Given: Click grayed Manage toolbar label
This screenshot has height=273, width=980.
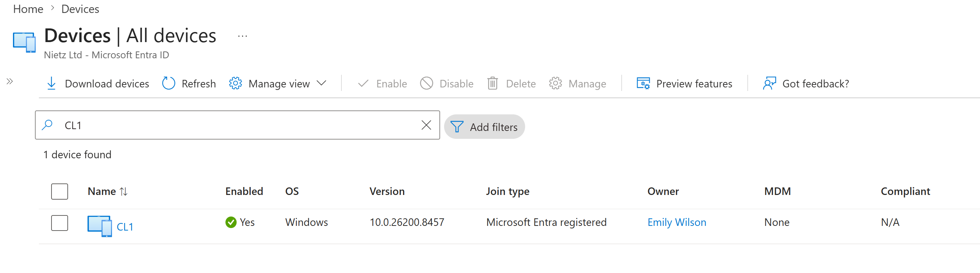Looking at the screenshot, I should tap(587, 83).
